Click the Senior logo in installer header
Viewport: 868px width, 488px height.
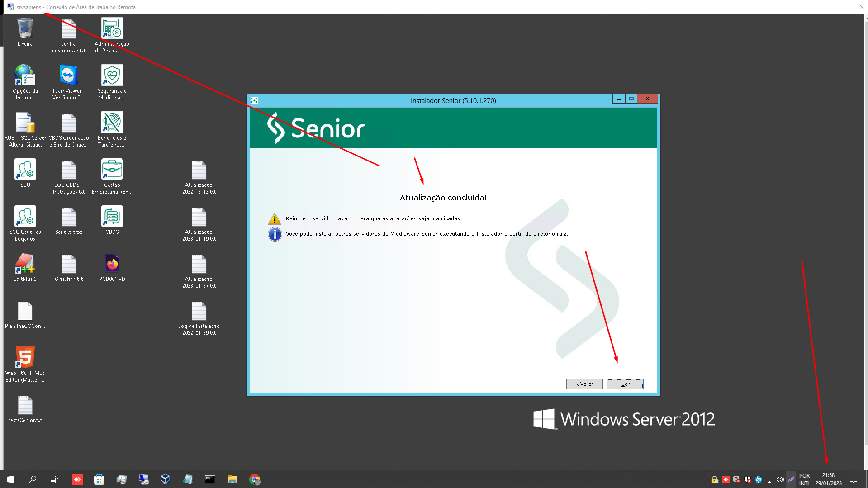316,128
